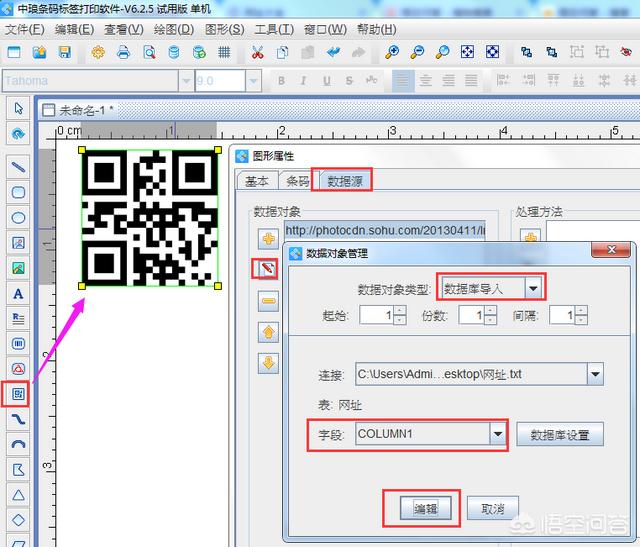The width and height of the screenshot is (640, 547).
Task: Click the scissors cut icon in toolbar
Action: click(x=258, y=52)
